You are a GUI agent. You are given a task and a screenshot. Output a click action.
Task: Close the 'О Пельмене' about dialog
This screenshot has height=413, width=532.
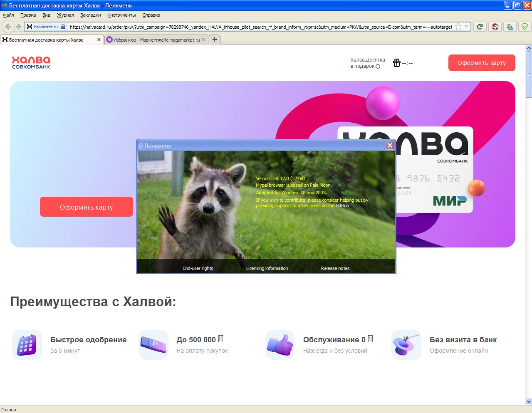point(390,145)
